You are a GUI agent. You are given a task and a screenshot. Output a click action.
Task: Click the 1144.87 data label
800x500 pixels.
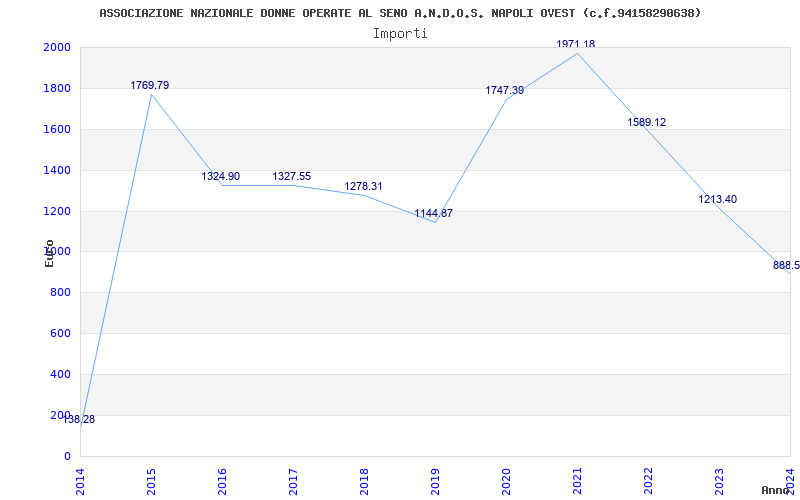(433, 214)
